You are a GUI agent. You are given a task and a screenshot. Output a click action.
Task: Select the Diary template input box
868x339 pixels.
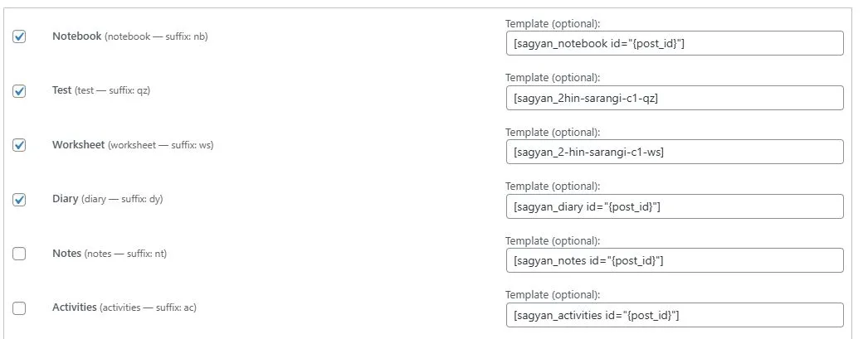(674, 206)
